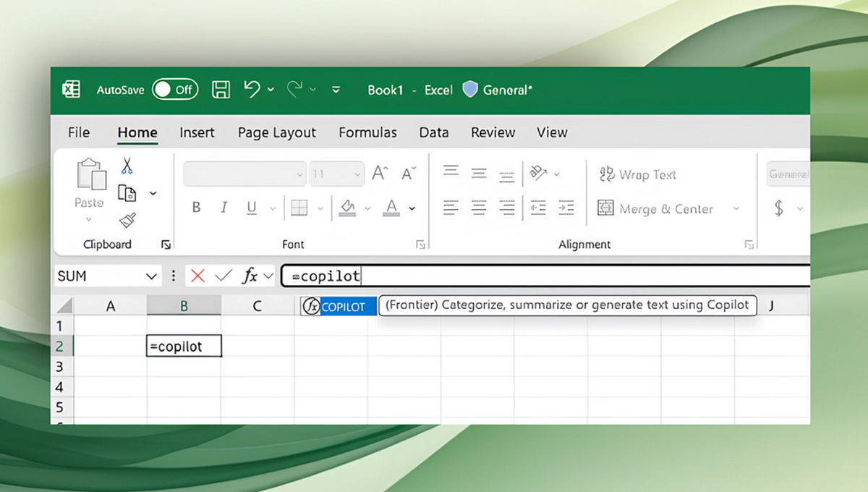Click into the formula bar input
868x492 pixels.
[545, 276]
